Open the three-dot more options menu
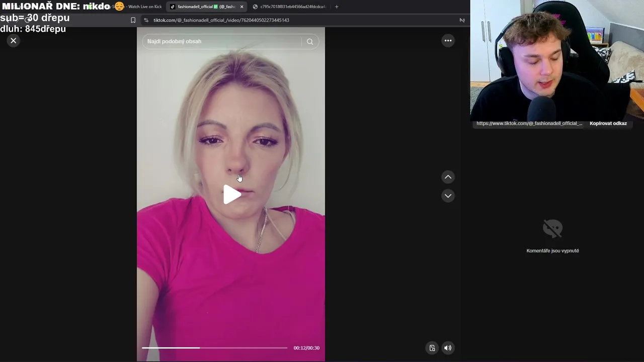This screenshot has height=362, width=644. tap(448, 41)
